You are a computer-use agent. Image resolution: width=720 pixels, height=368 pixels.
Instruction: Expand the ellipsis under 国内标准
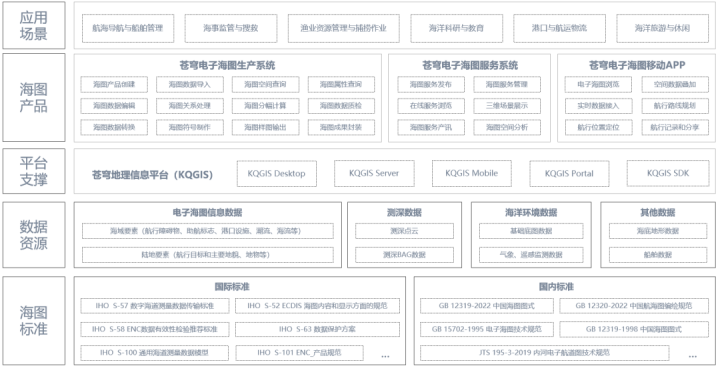pyautogui.click(x=692, y=355)
